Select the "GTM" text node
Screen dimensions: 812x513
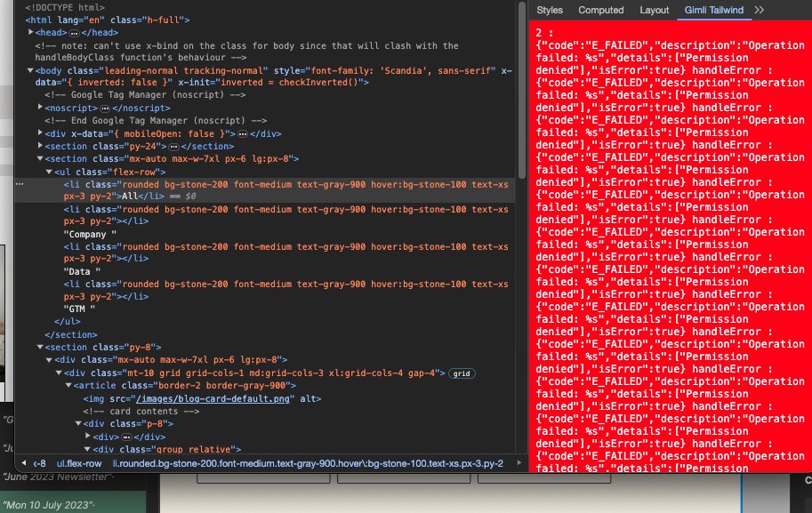point(79,309)
